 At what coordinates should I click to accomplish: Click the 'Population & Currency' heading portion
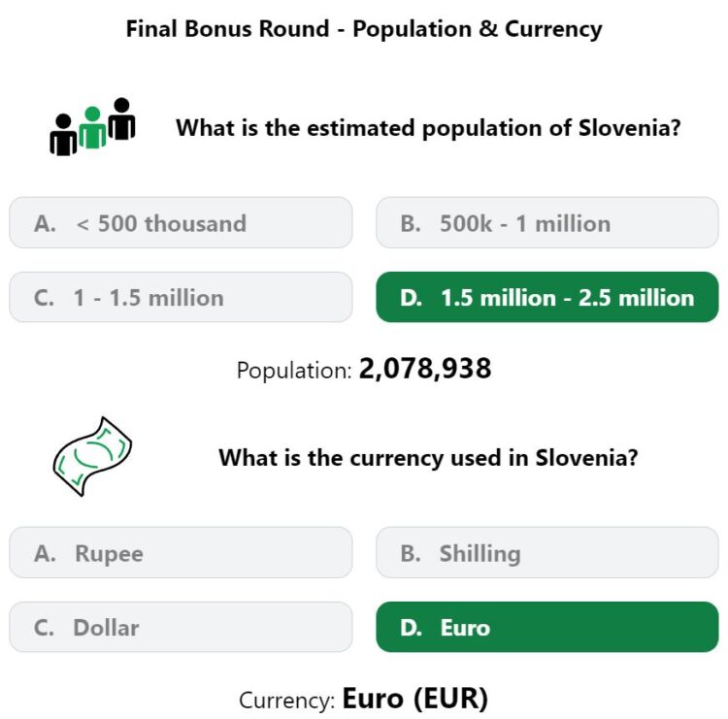click(478, 29)
